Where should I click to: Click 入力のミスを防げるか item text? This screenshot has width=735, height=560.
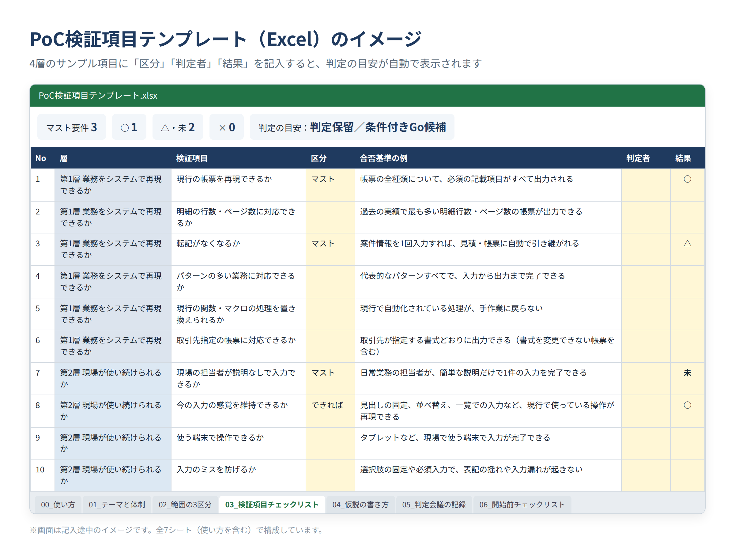tap(216, 469)
